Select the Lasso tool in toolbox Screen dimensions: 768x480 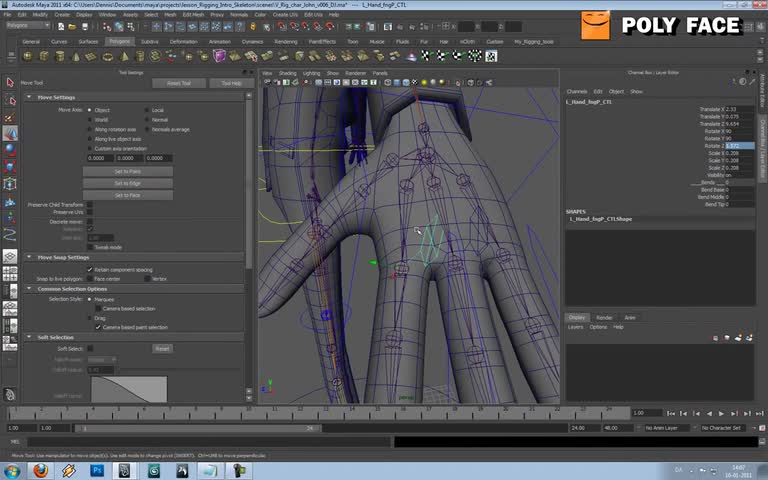coord(10,99)
